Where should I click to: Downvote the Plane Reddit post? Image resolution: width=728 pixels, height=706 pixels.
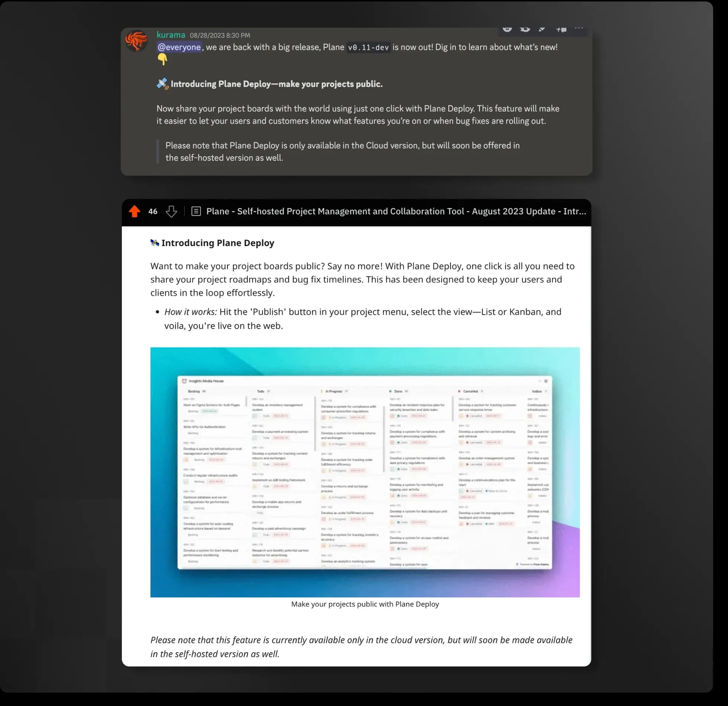click(171, 212)
